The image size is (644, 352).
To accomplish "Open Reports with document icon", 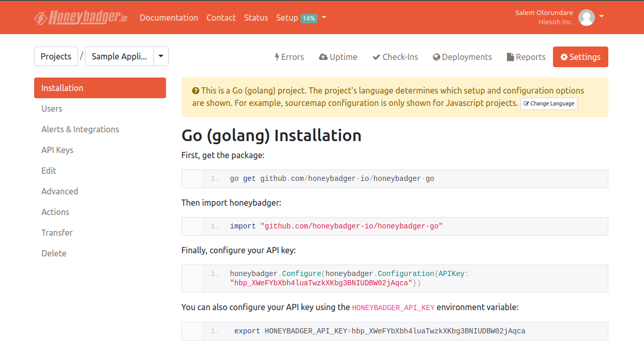I will pyautogui.click(x=526, y=57).
